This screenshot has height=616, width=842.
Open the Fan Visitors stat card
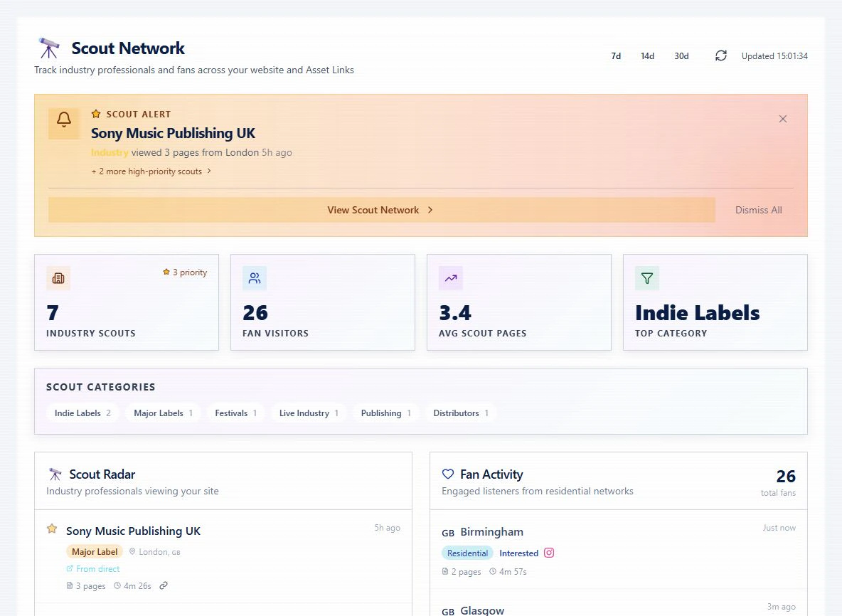coord(323,302)
